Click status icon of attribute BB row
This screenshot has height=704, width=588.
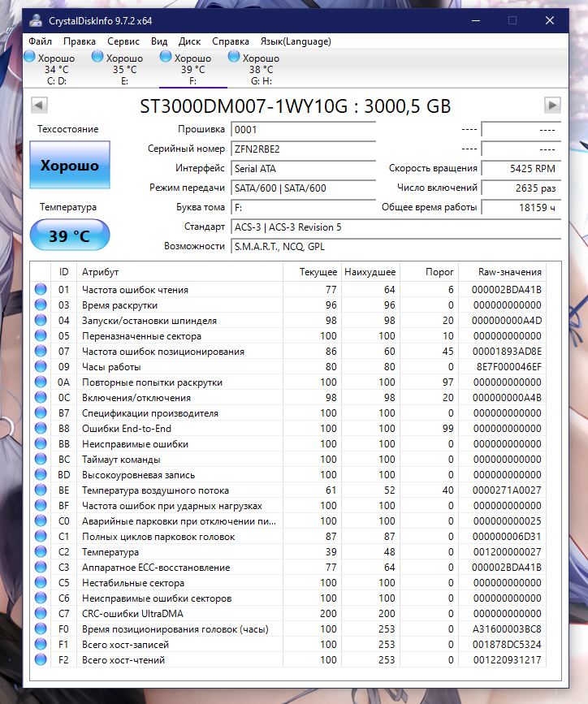pos(41,443)
